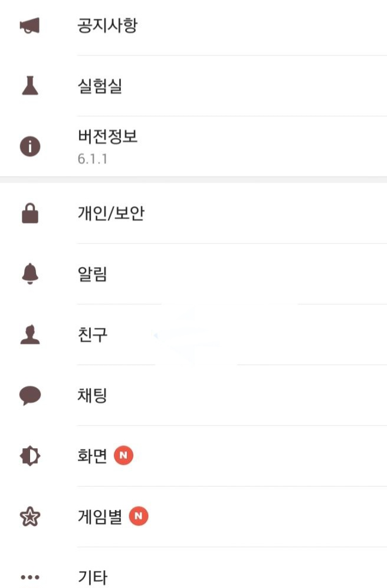Tap the megaphone icon for 공지사항

[x=29, y=26]
